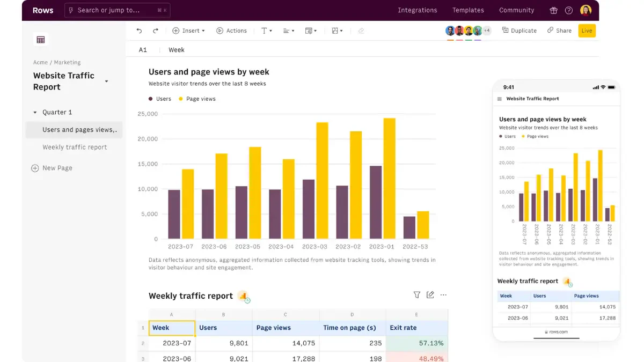Viewport: 644px width, 362px height.
Task: Click the undo arrow icon
Action: pos(140,31)
